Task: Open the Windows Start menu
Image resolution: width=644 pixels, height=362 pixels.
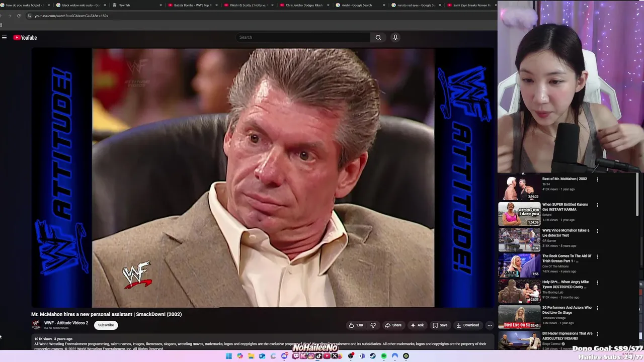Action: (229, 356)
